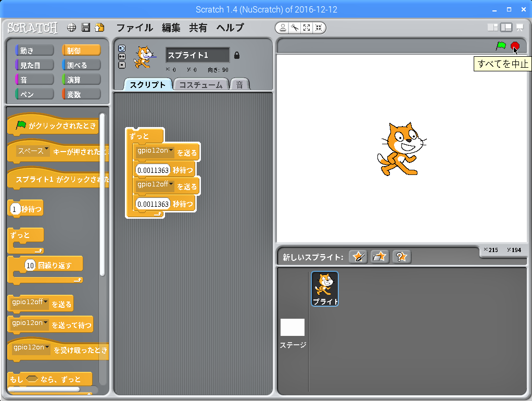Switch to the スクリプト tab
The height and width of the screenshot is (401, 532).
(148, 84)
